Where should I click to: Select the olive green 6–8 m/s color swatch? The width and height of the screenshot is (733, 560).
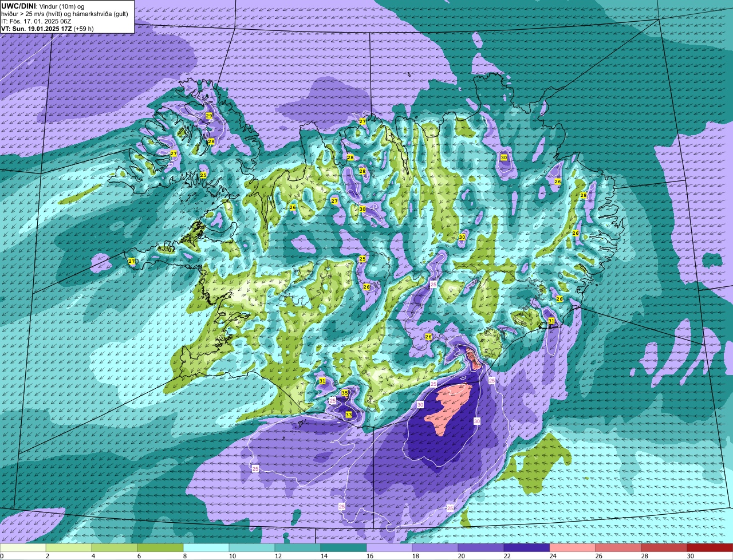(x=160, y=547)
